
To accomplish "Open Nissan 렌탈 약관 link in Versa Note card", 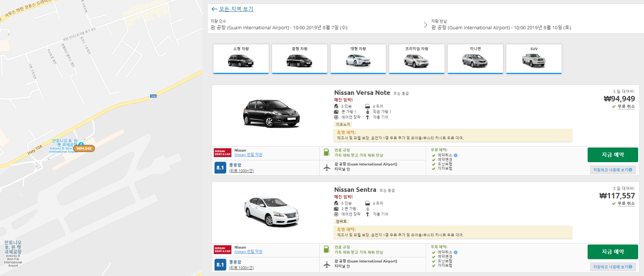I will [x=248, y=155].
